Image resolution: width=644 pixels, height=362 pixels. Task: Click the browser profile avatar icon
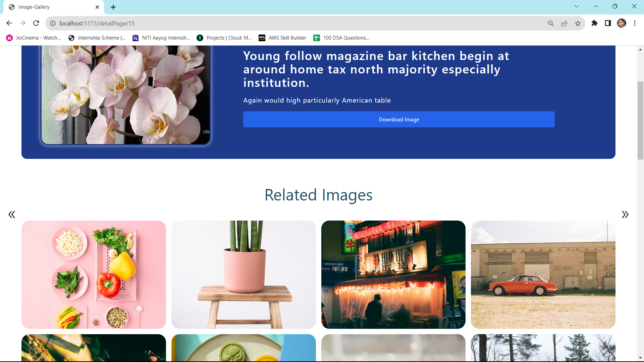(x=622, y=23)
